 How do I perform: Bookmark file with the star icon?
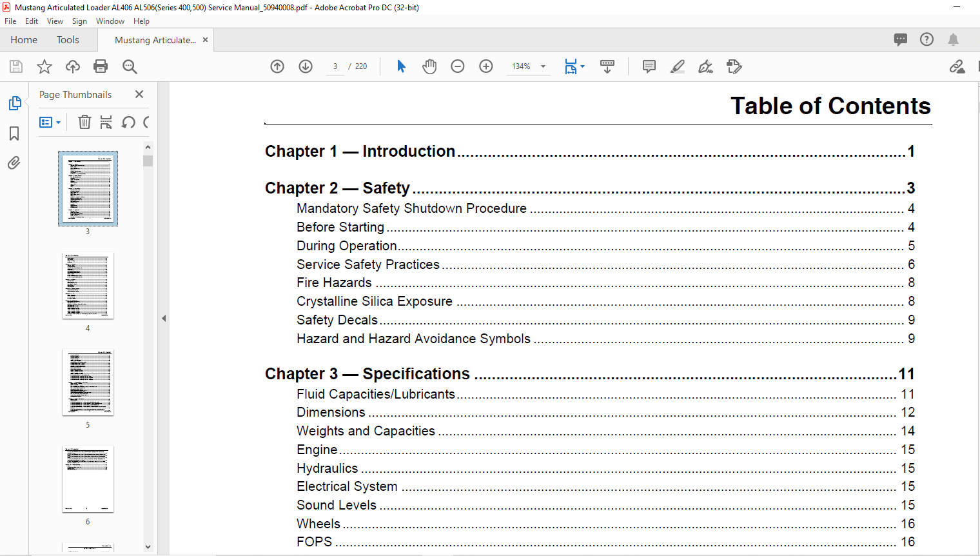tap(44, 66)
